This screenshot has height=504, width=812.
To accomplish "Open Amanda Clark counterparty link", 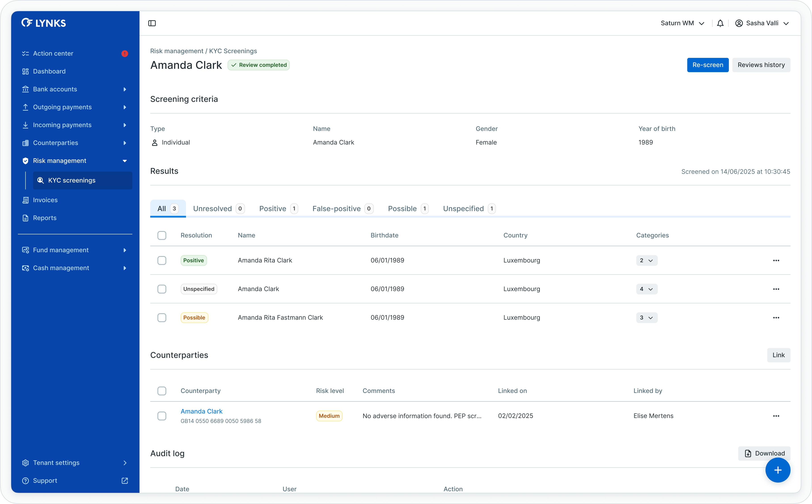I will (x=201, y=411).
